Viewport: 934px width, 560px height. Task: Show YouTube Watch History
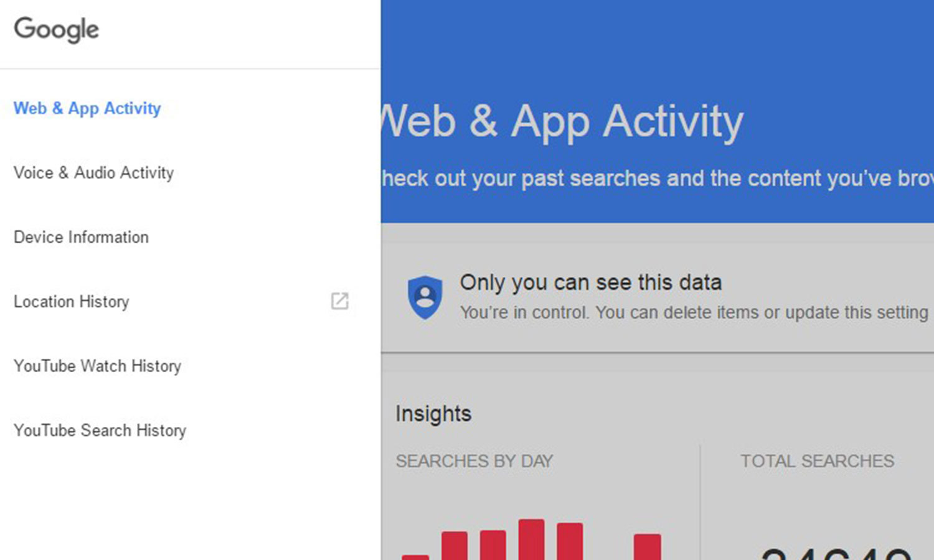coord(97,366)
